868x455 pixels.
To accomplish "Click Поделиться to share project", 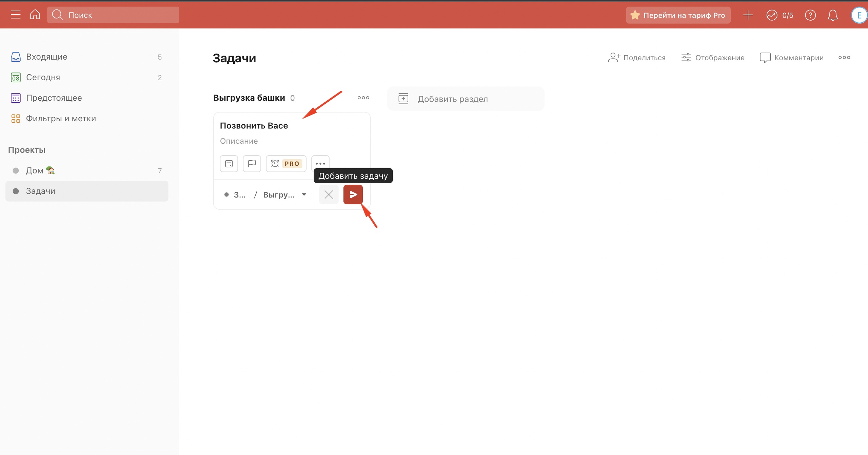I will [636, 58].
